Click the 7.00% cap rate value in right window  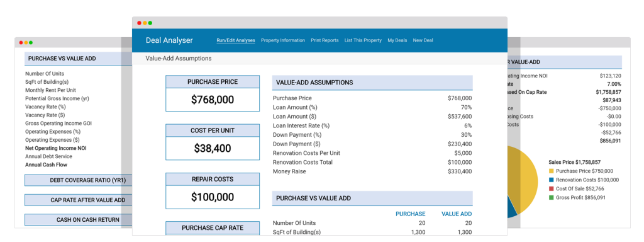tap(614, 84)
